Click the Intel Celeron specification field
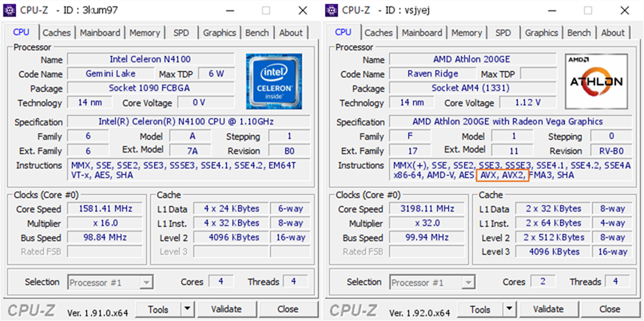644x321 pixels. 189,121
